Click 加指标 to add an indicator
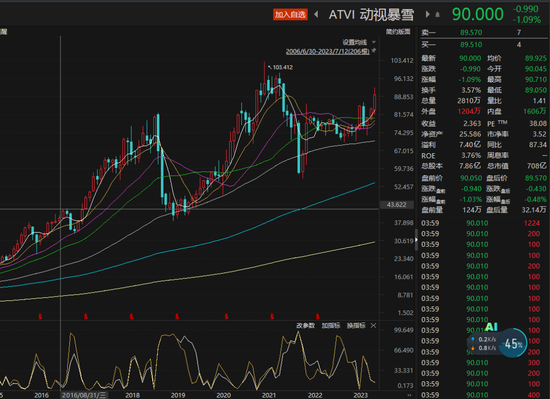Image resolution: width=550 pixels, height=399 pixels. coord(331,325)
